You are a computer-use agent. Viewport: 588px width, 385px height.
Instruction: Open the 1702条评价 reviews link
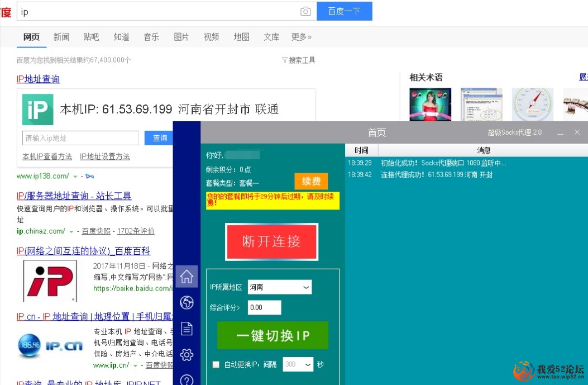136,231
